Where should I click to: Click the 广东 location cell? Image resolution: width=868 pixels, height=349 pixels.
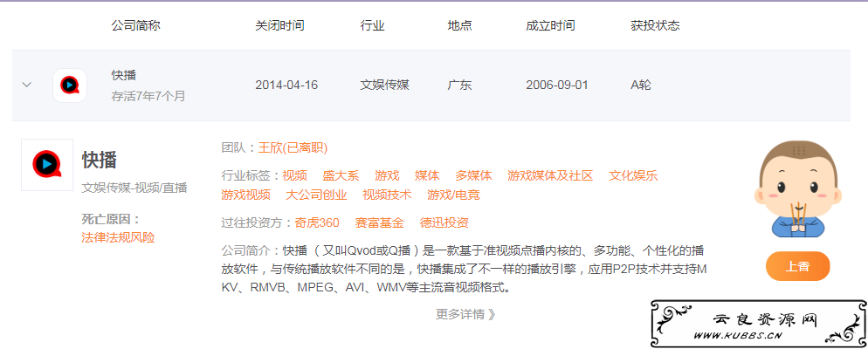tap(460, 86)
